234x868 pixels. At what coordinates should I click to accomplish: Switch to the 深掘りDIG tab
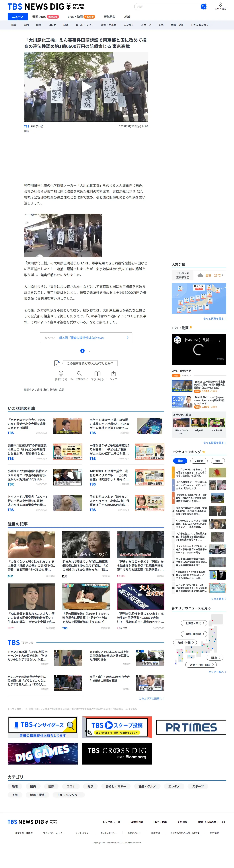[46, 17]
